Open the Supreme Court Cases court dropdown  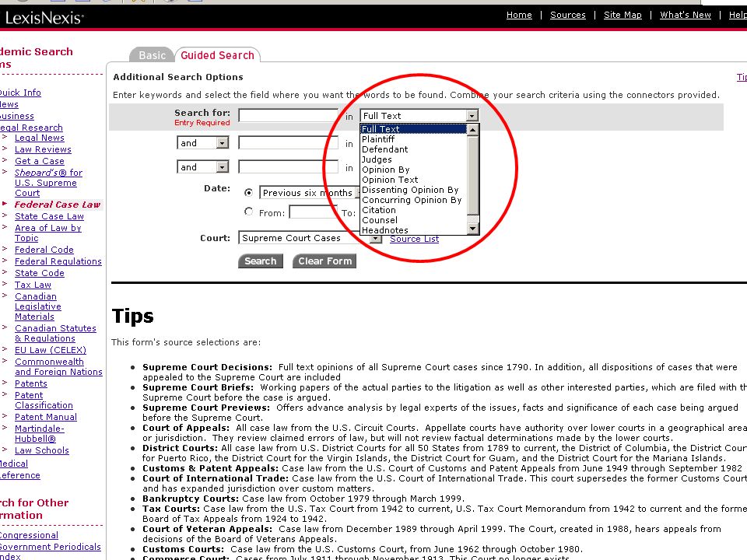[x=310, y=238]
